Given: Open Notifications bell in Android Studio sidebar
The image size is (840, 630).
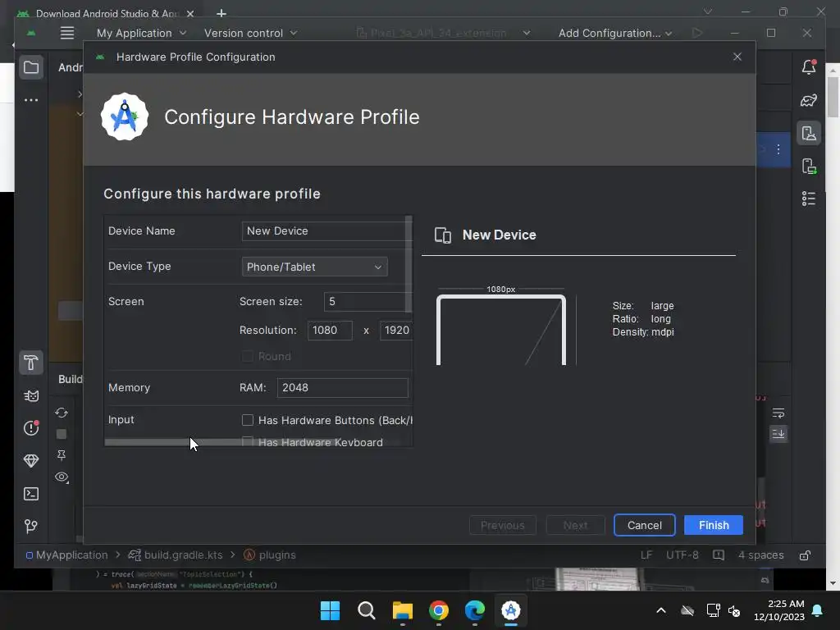Looking at the screenshot, I should pos(809,67).
